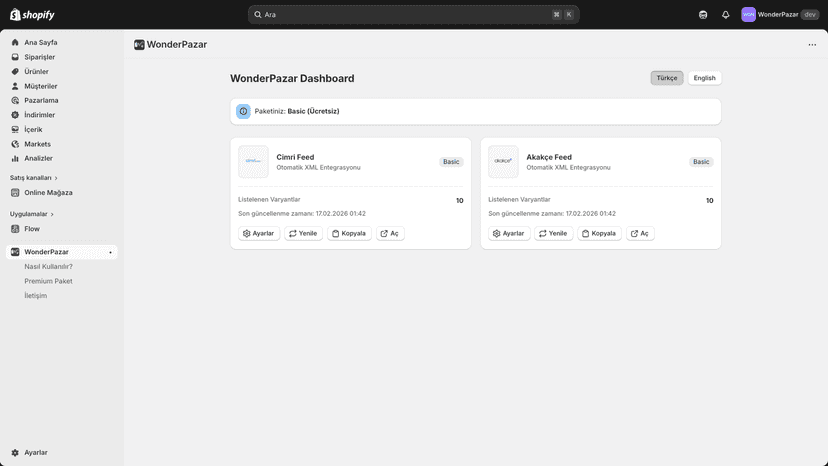Click Aç on Akakçe Feed

coord(641,234)
